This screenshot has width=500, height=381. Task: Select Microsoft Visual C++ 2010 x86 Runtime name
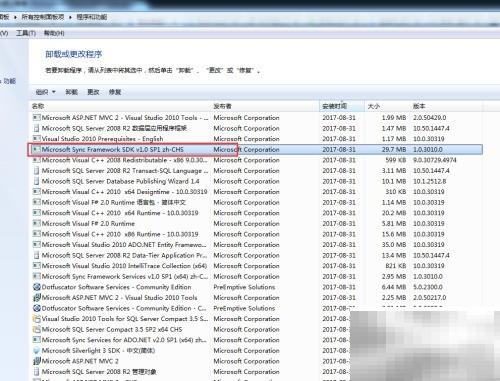[x=120, y=234]
